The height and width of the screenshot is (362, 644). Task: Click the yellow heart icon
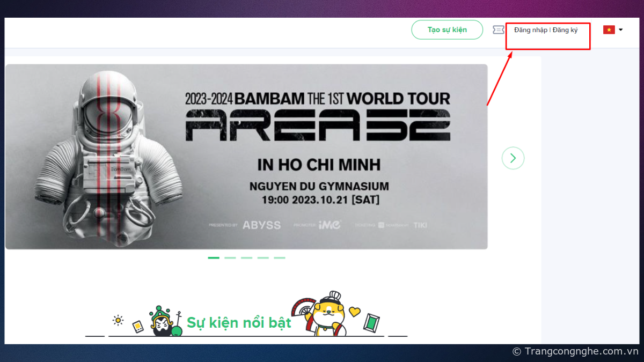tap(355, 311)
